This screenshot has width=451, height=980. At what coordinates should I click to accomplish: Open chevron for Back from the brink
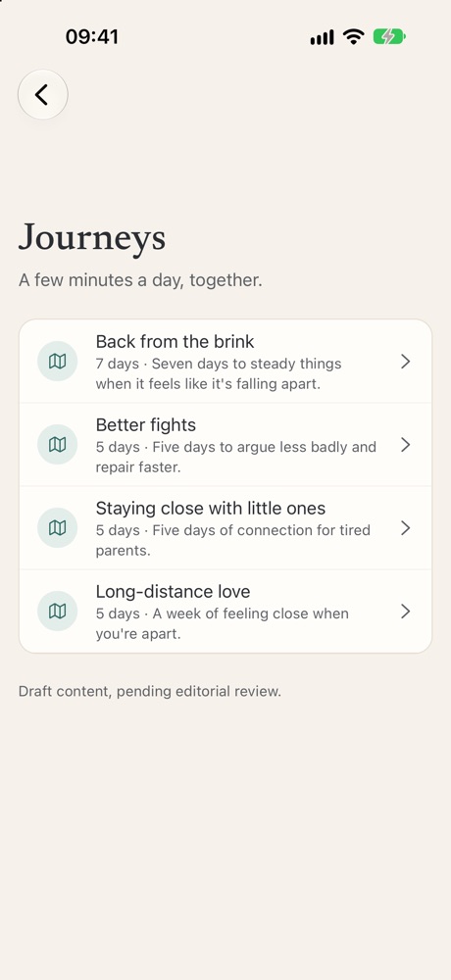[x=405, y=362]
